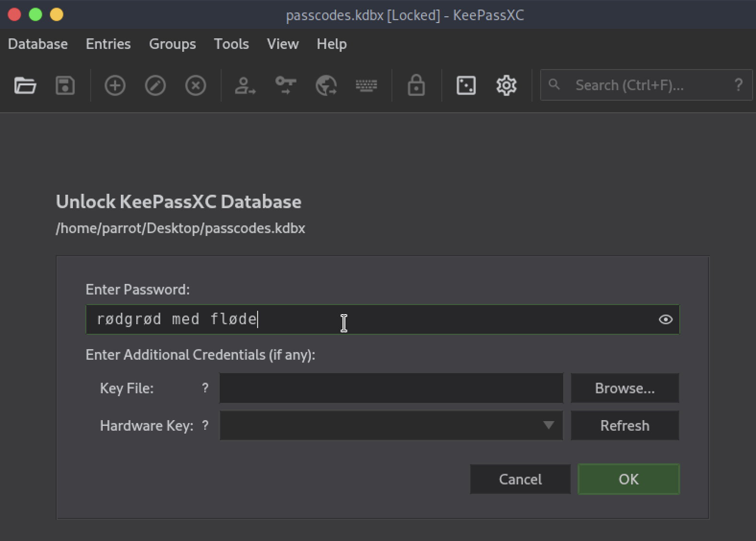Click the yellow window control button

(x=57, y=15)
